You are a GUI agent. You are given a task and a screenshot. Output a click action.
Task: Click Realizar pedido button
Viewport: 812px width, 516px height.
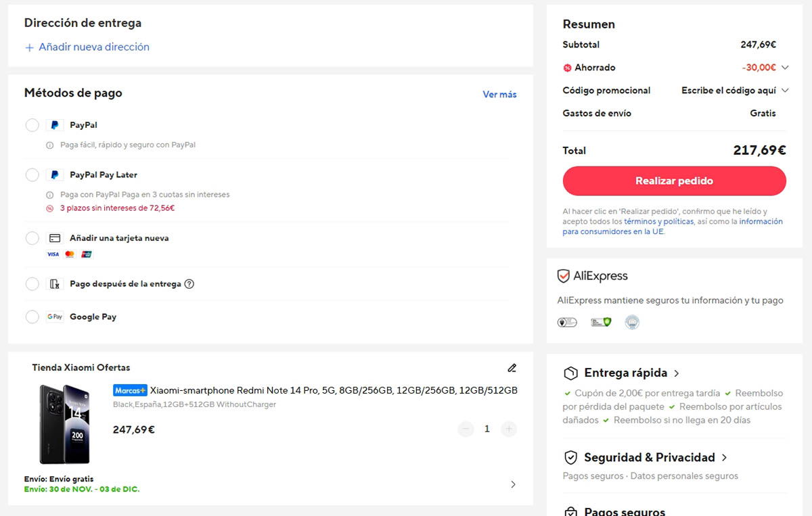point(673,181)
